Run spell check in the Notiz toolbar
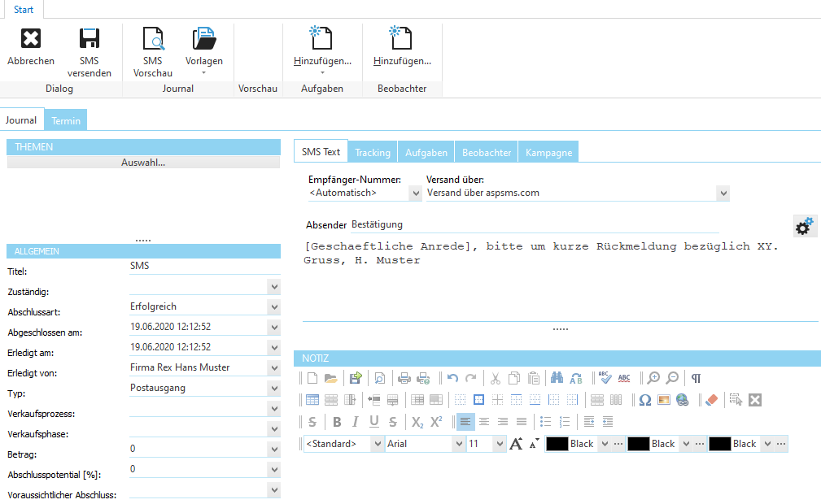821x504 pixels. [x=603, y=376]
